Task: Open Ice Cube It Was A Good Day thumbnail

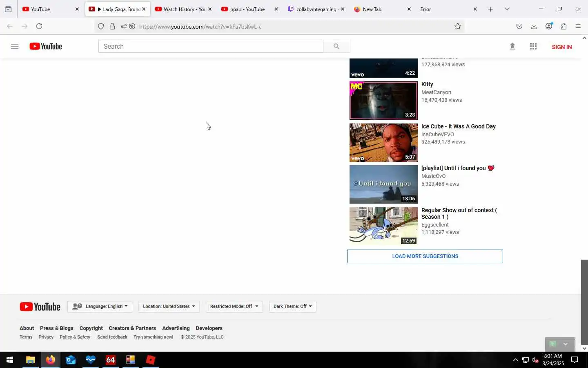Action: point(384,143)
